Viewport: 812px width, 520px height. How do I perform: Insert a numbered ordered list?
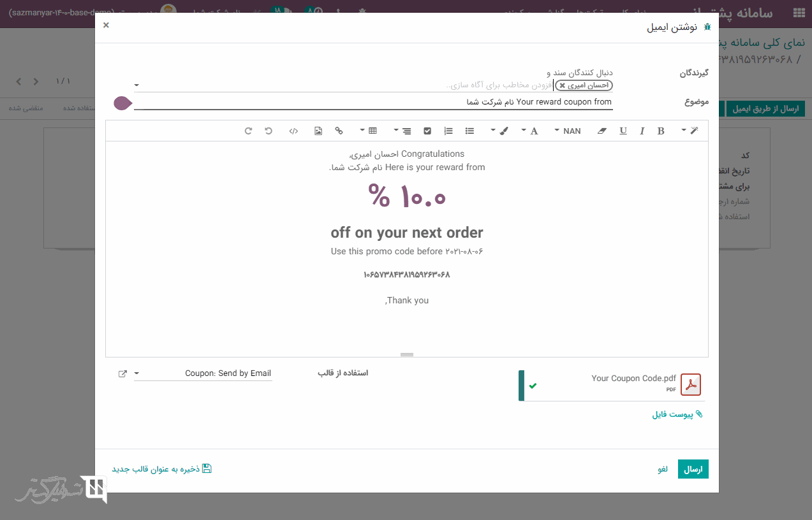point(448,131)
